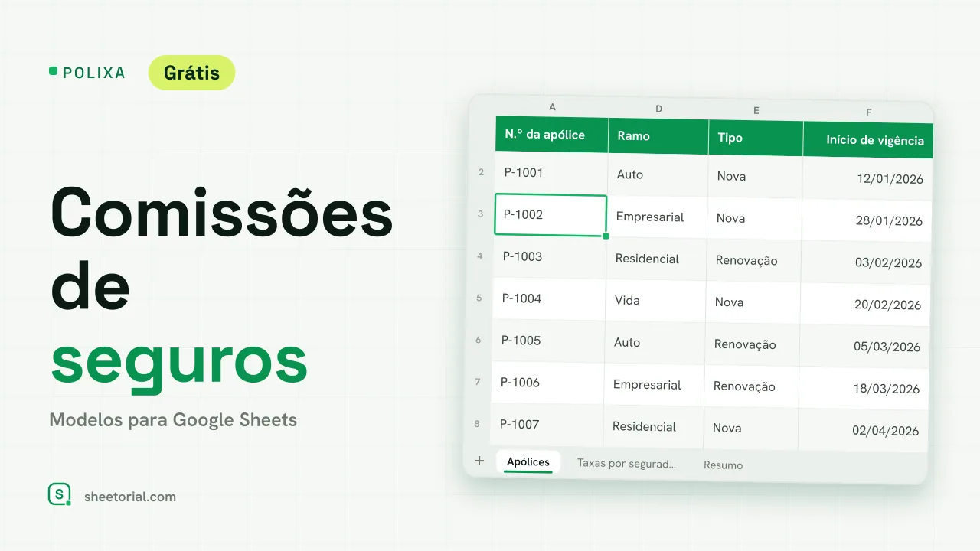The image size is (980, 551).
Task: Select cell P-1001
Action: pos(551,173)
